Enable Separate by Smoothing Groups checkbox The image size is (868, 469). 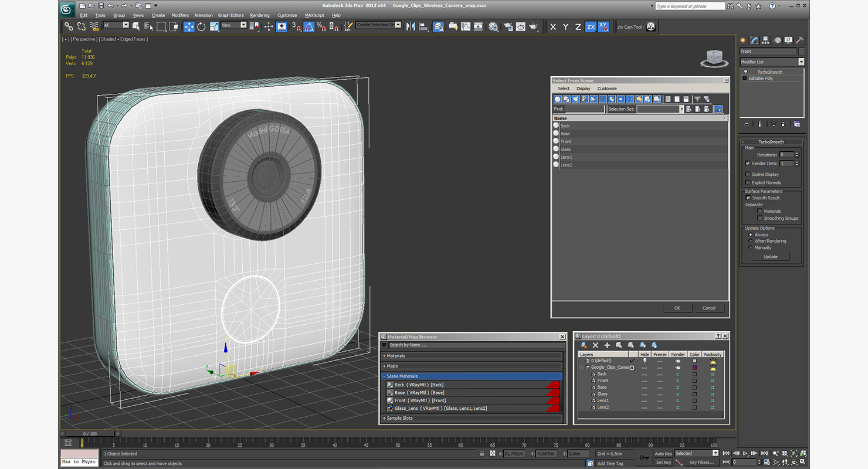pos(760,218)
